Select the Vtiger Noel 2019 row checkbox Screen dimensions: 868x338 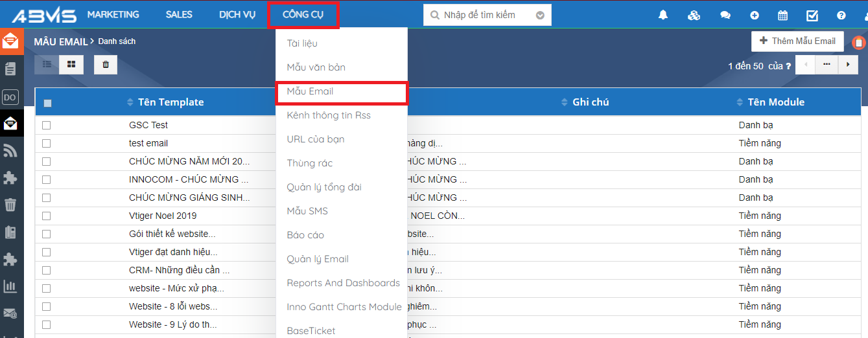coord(47,216)
